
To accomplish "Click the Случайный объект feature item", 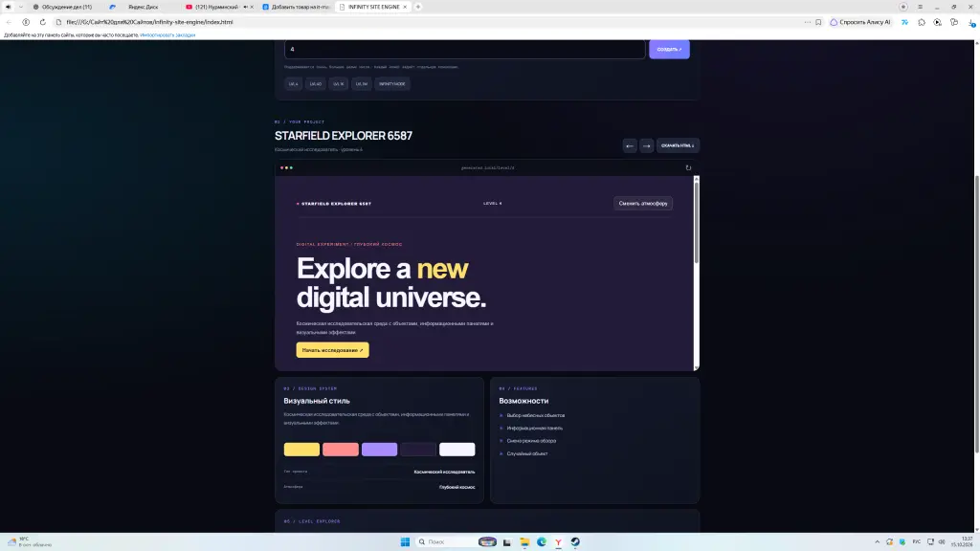I will click(x=527, y=453).
